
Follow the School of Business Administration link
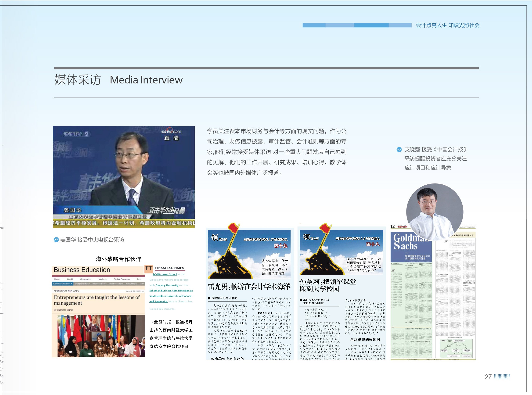point(171,291)
